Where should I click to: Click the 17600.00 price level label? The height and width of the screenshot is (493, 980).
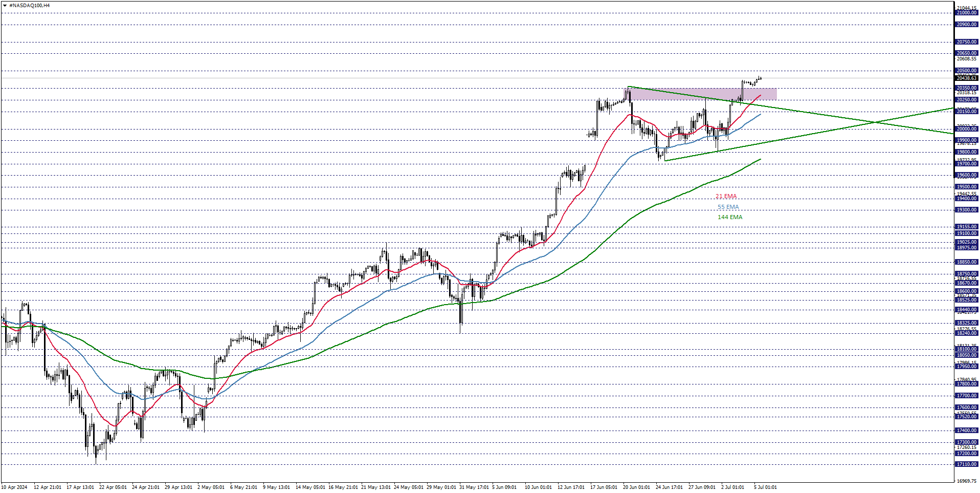967,408
